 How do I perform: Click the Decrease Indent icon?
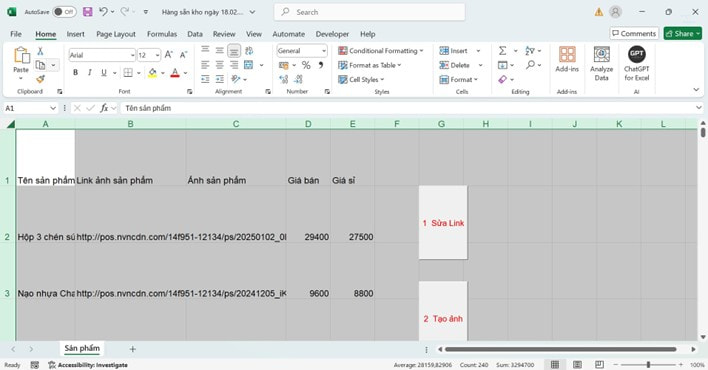tap(205, 80)
